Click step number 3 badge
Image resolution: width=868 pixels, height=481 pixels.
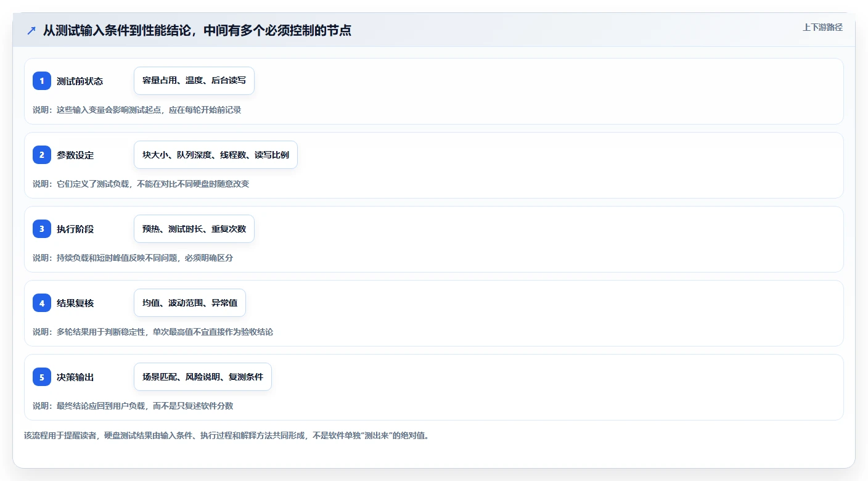(x=42, y=229)
